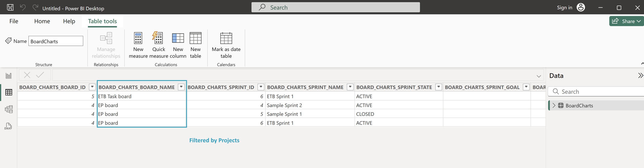The image size is (644, 168).
Task: Cancel formula with the X icon
Action: (x=27, y=75)
